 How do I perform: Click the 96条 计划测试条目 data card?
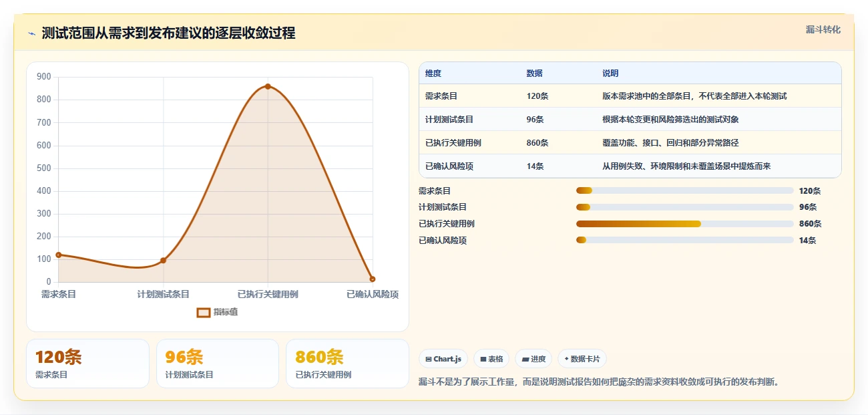[x=217, y=364]
